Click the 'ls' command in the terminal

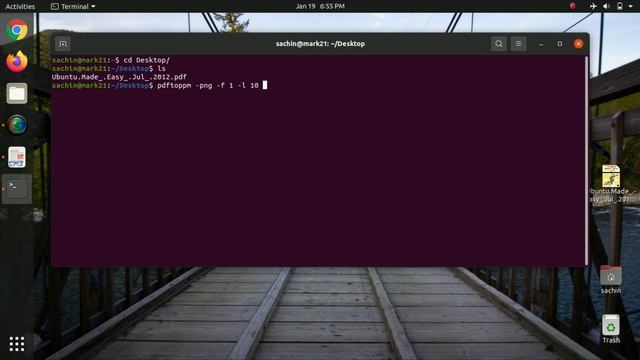click(161, 69)
